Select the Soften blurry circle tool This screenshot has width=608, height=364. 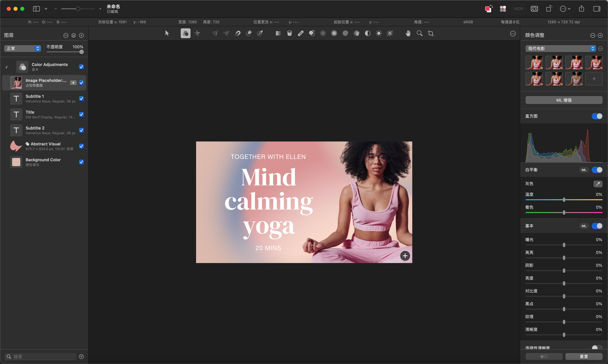coord(334,33)
